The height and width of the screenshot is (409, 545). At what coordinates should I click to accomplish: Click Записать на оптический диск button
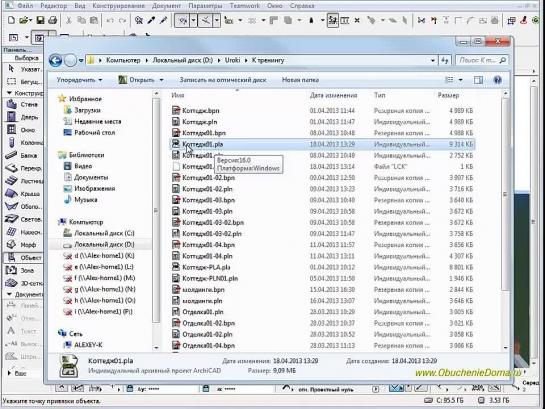223,80
